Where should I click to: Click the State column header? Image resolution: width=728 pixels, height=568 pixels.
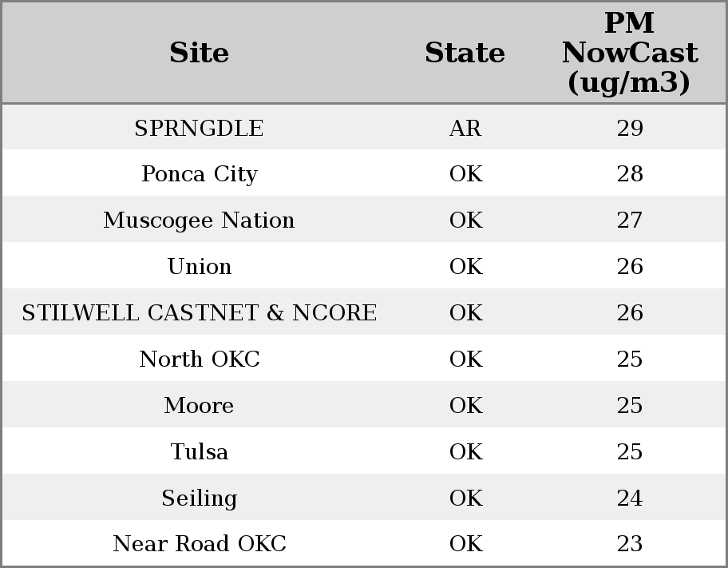465,53
